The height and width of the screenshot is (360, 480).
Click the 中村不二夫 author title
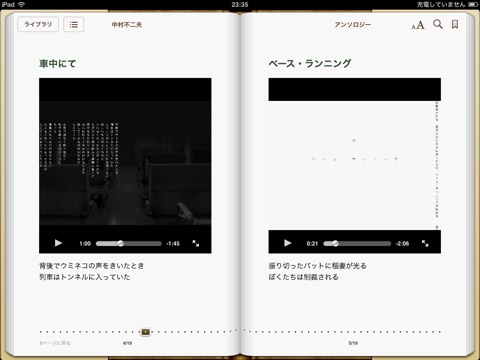pos(127,25)
